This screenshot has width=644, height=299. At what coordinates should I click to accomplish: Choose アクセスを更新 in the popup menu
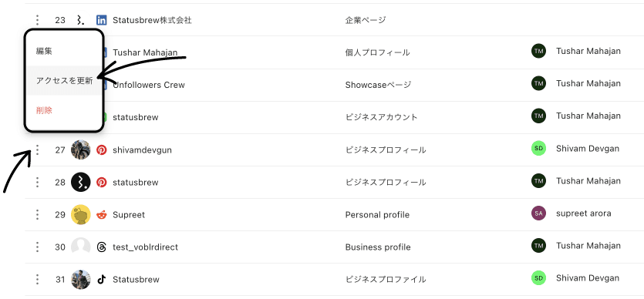click(64, 81)
